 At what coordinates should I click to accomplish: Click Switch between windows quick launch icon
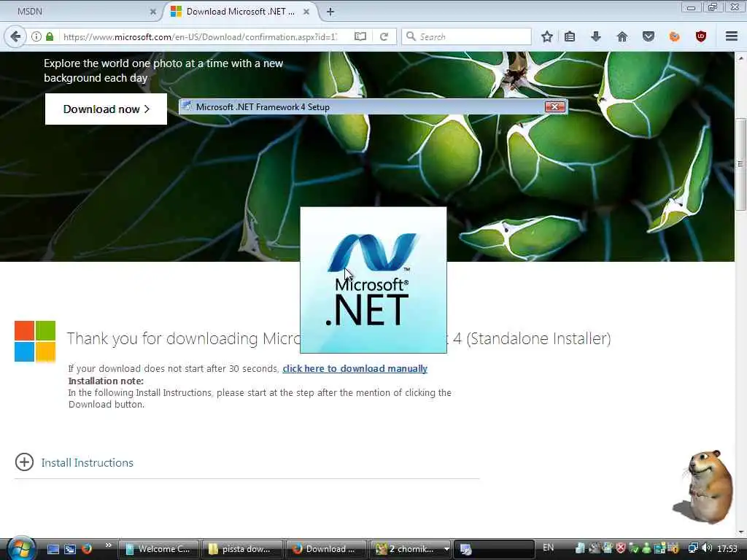click(70, 549)
